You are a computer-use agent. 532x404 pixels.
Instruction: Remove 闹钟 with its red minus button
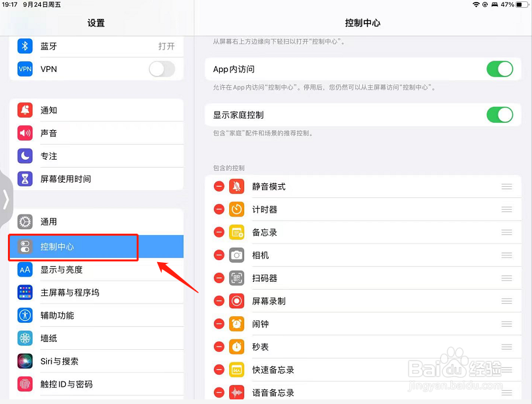pyautogui.click(x=219, y=324)
